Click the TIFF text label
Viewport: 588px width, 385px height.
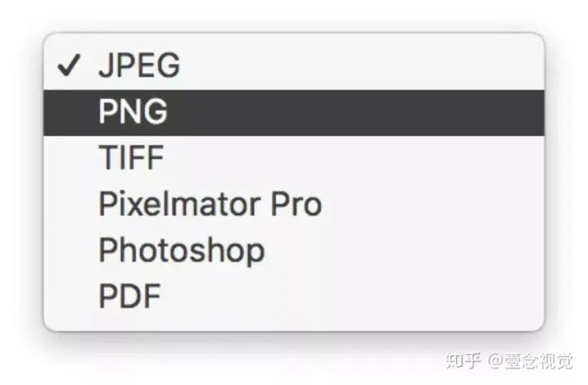click(131, 158)
